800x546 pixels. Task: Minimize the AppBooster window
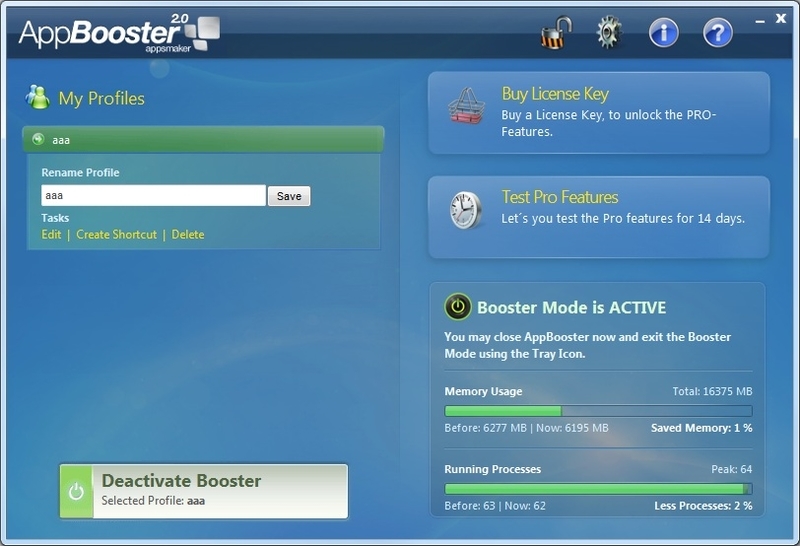pyautogui.click(x=760, y=21)
